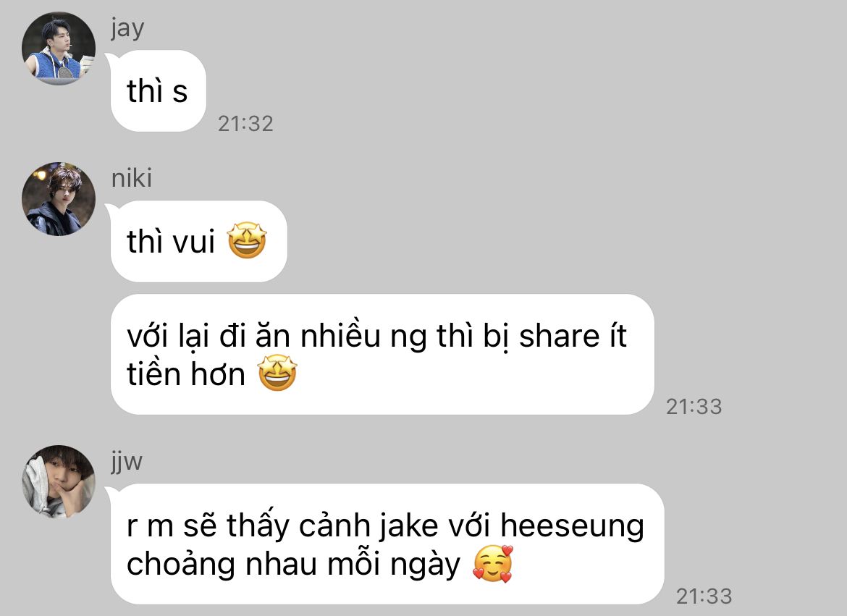Select the "thì vui" message bubble
Viewport: 847px width, 616px height.
(x=199, y=241)
